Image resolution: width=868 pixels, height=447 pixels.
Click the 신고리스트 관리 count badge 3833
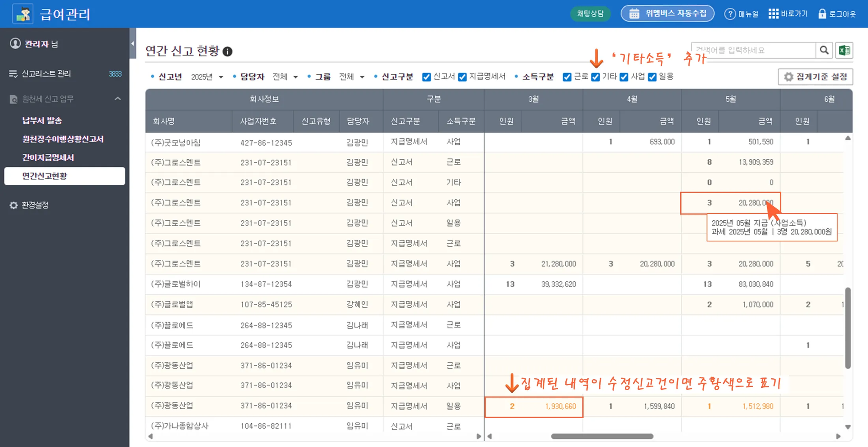[115, 74]
